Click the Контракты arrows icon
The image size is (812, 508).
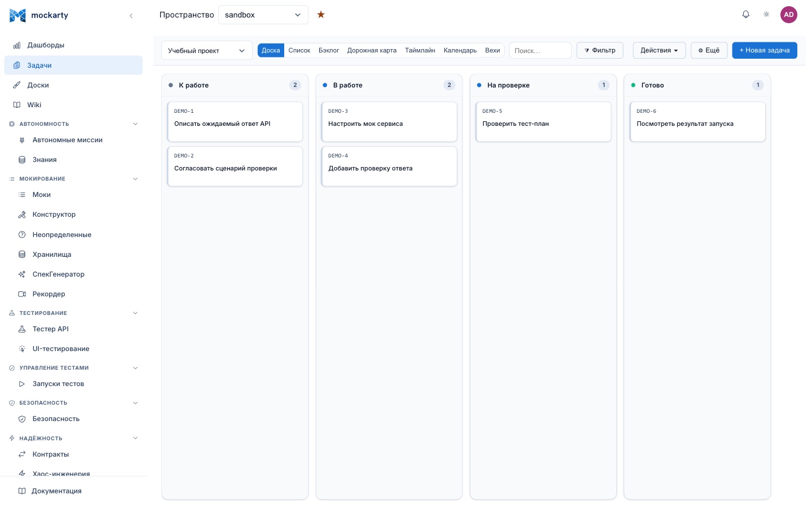(22, 454)
